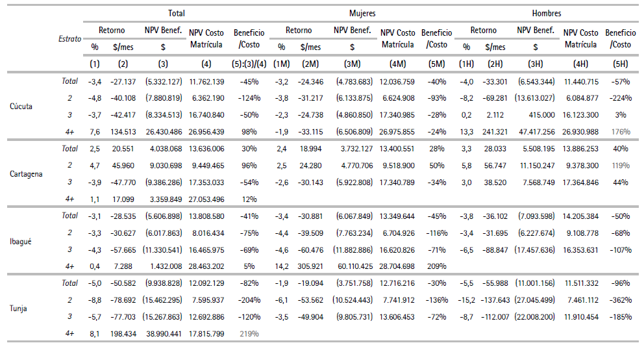
Task: Select the (5H) column code
Action: click(x=620, y=64)
